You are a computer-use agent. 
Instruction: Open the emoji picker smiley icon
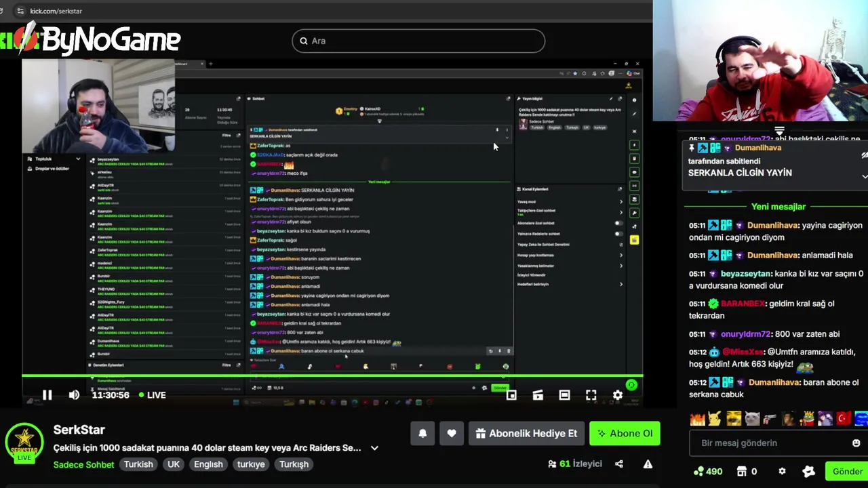pos(856,443)
